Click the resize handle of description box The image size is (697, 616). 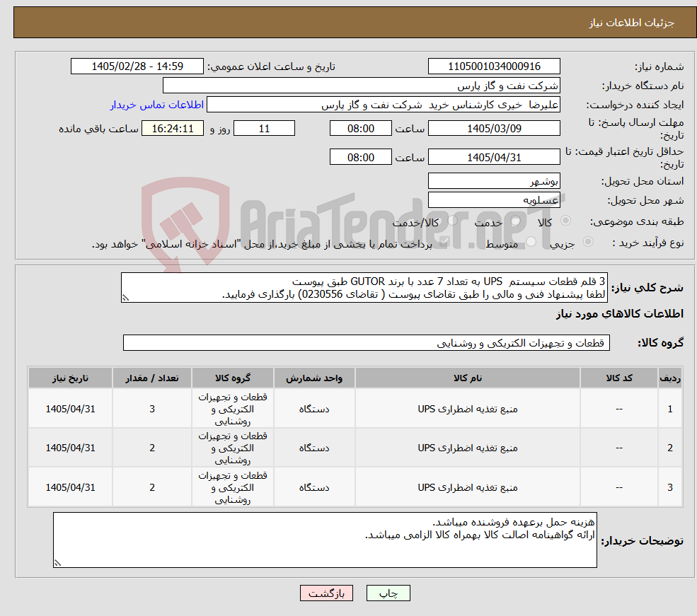126,298
